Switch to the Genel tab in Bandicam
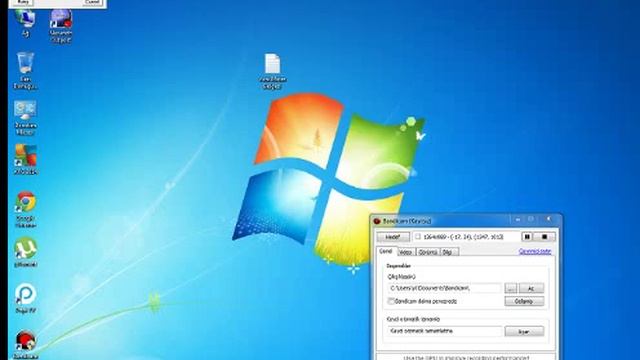 (x=385, y=251)
